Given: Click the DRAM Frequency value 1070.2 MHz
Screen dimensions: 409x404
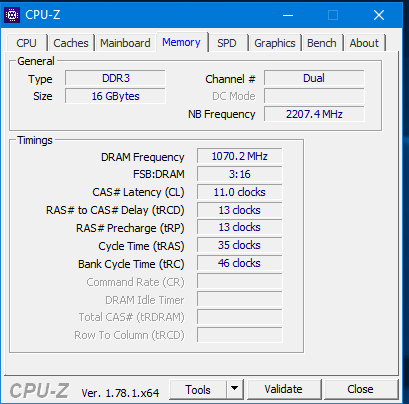Looking at the screenshot, I should (239, 156).
